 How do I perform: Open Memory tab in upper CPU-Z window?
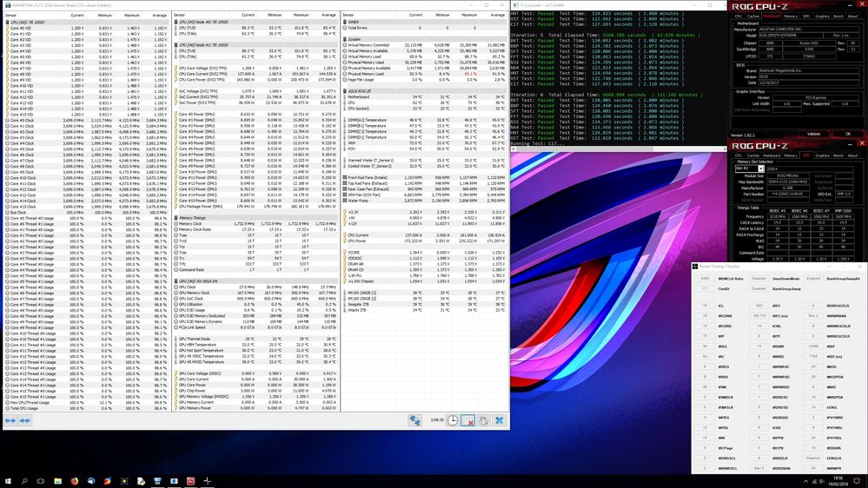pyautogui.click(x=791, y=16)
